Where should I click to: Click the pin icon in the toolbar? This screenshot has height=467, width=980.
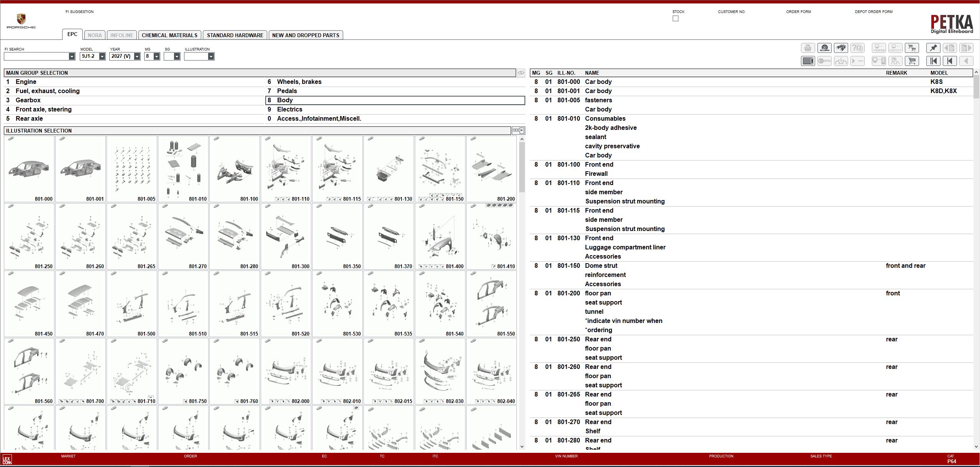[934, 48]
